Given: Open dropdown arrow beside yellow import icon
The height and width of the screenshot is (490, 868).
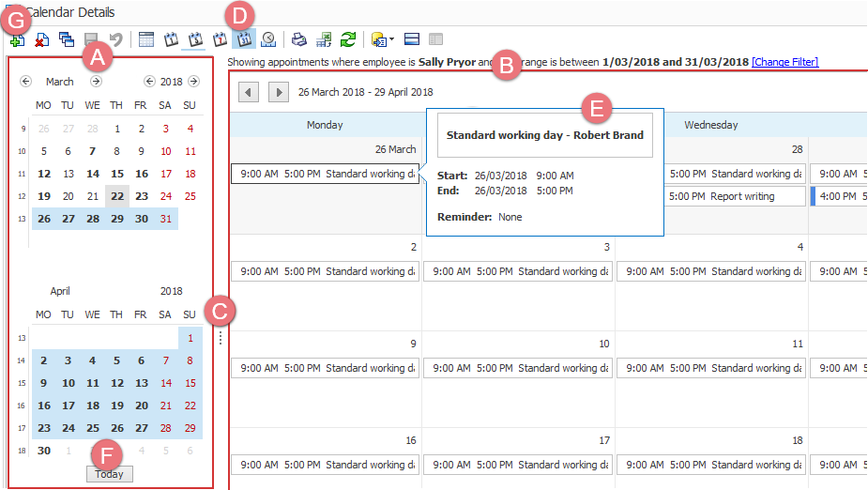Looking at the screenshot, I should pyautogui.click(x=391, y=39).
